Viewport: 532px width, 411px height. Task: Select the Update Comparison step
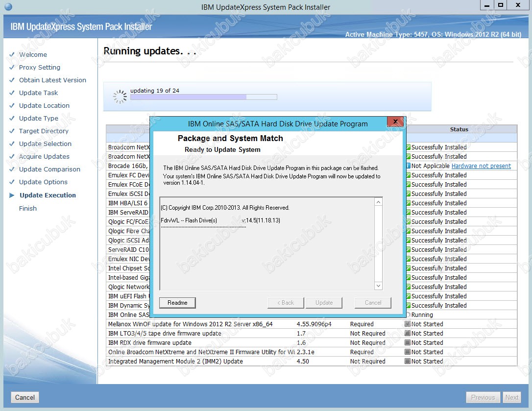tap(49, 169)
